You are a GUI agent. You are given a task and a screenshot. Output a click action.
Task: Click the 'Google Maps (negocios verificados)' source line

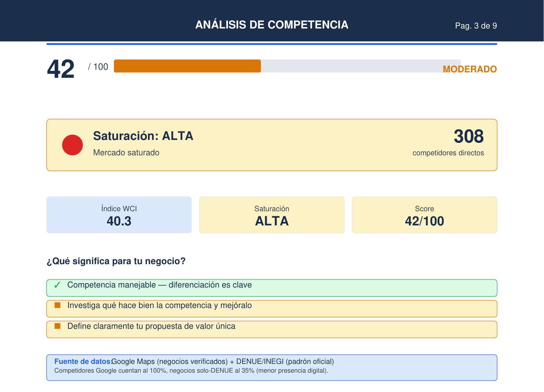(x=222, y=361)
